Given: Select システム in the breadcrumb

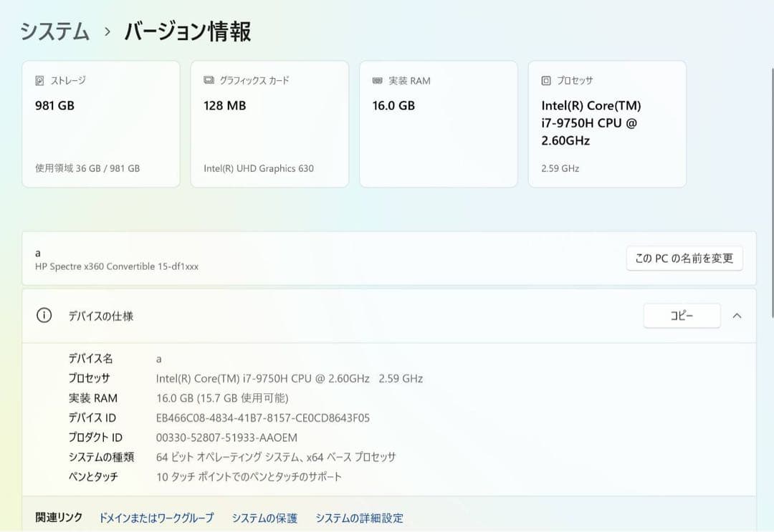Looking at the screenshot, I should tap(54, 31).
